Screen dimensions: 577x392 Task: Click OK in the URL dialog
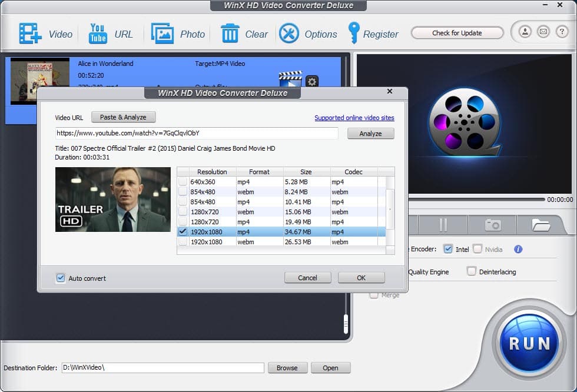click(362, 278)
